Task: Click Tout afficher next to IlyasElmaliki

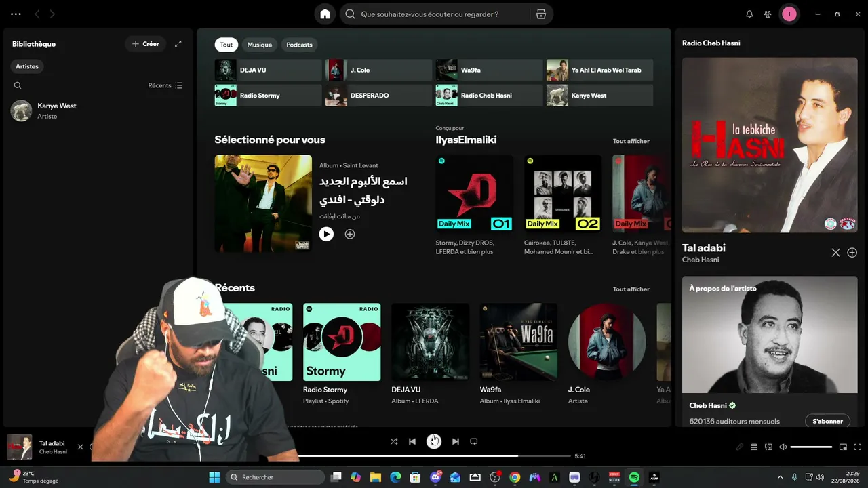Action: pos(631,141)
